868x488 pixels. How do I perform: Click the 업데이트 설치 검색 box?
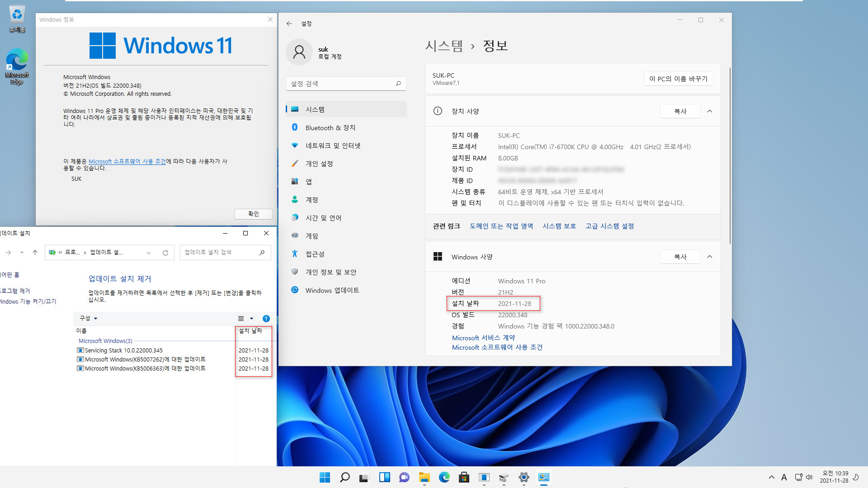pos(225,253)
